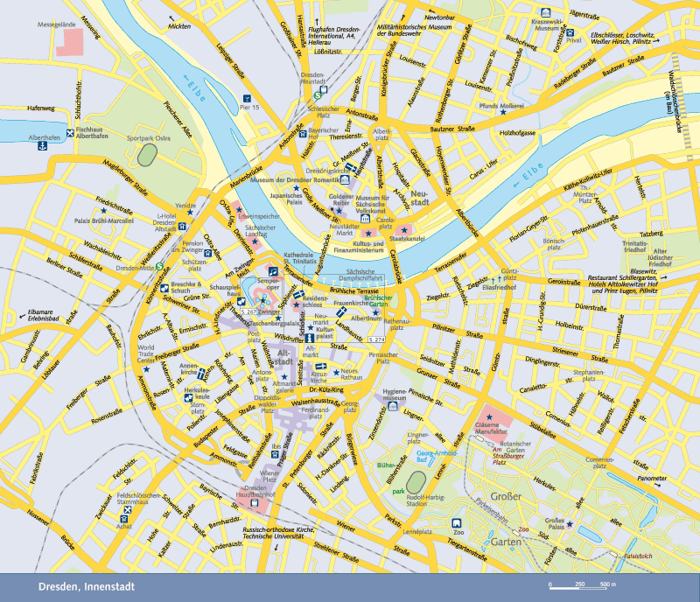Select the Großes Palais star marker
Image resolution: width=700 pixels, height=602 pixels.
570,524
